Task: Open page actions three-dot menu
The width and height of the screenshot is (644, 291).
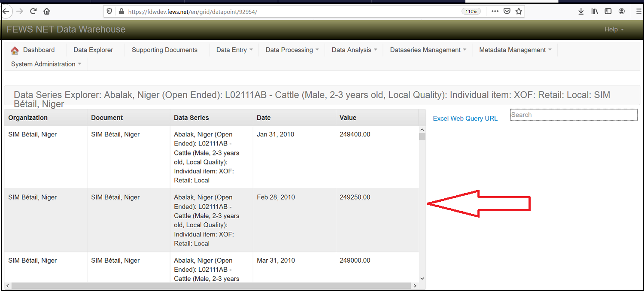Action: click(495, 12)
